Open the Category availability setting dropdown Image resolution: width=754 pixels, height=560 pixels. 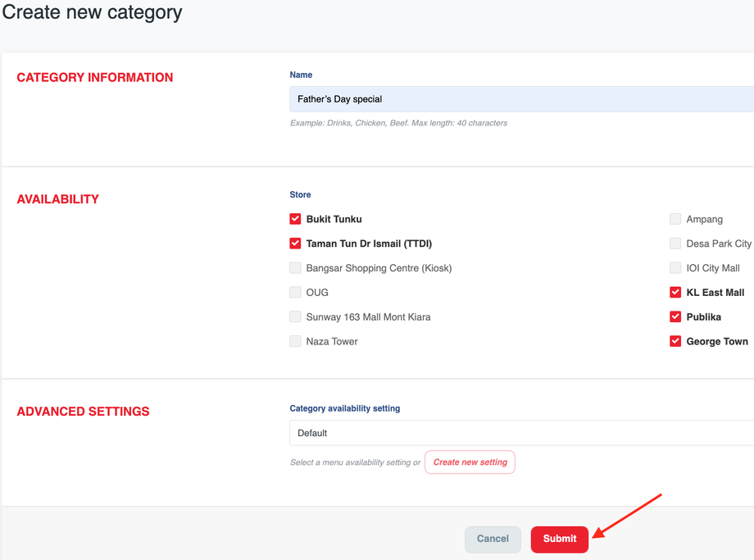pos(521,433)
